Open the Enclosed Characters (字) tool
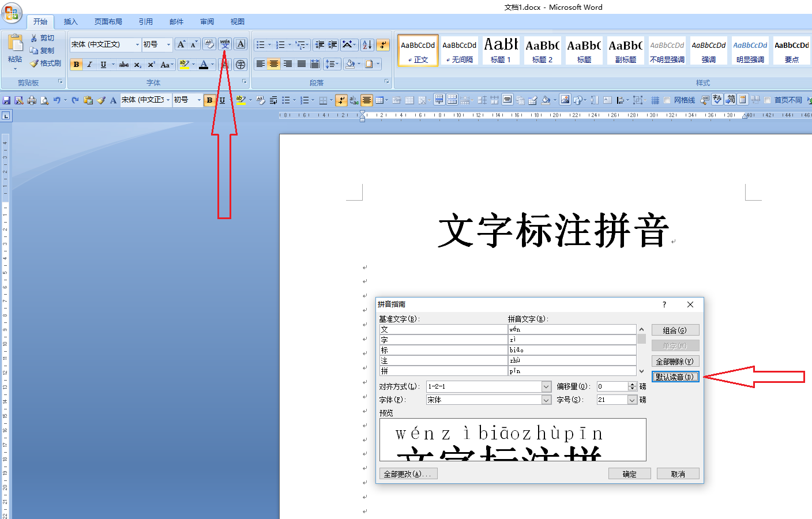 [x=241, y=65]
